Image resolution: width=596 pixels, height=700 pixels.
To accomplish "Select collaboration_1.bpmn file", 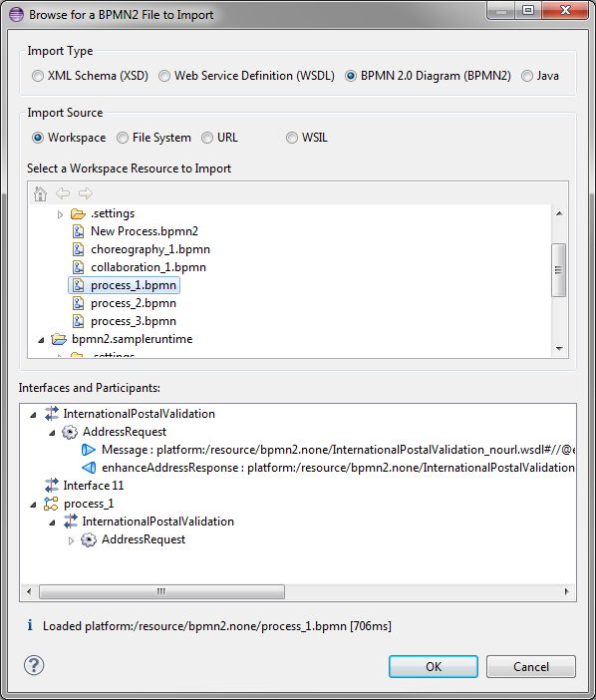I will 149,267.
